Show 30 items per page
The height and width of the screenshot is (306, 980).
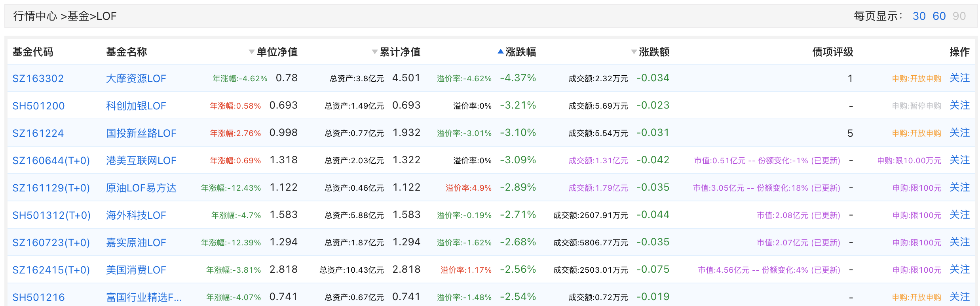(919, 16)
